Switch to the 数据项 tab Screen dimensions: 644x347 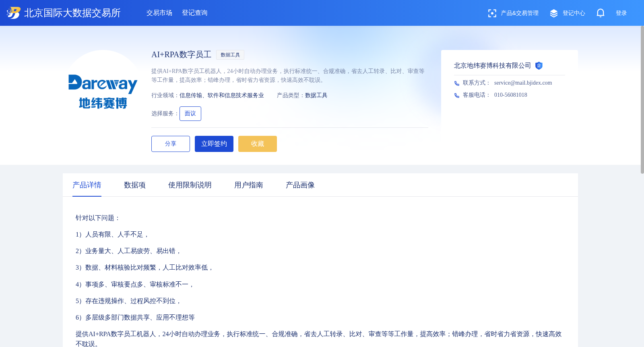pos(135,185)
